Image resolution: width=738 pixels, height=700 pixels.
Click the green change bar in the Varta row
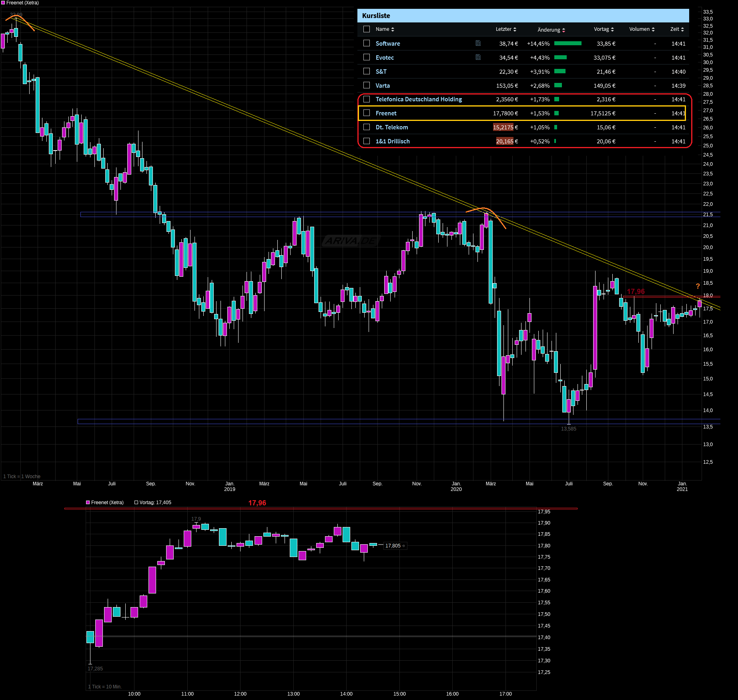tap(558, 85)
